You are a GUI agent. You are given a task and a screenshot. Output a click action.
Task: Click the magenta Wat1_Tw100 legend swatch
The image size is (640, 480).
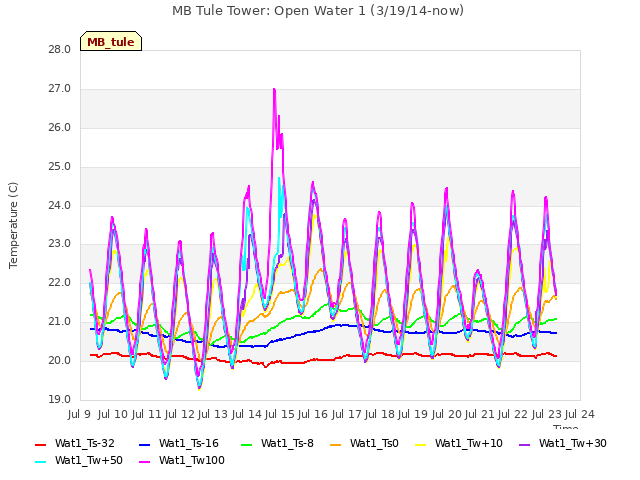pos(145,462)
